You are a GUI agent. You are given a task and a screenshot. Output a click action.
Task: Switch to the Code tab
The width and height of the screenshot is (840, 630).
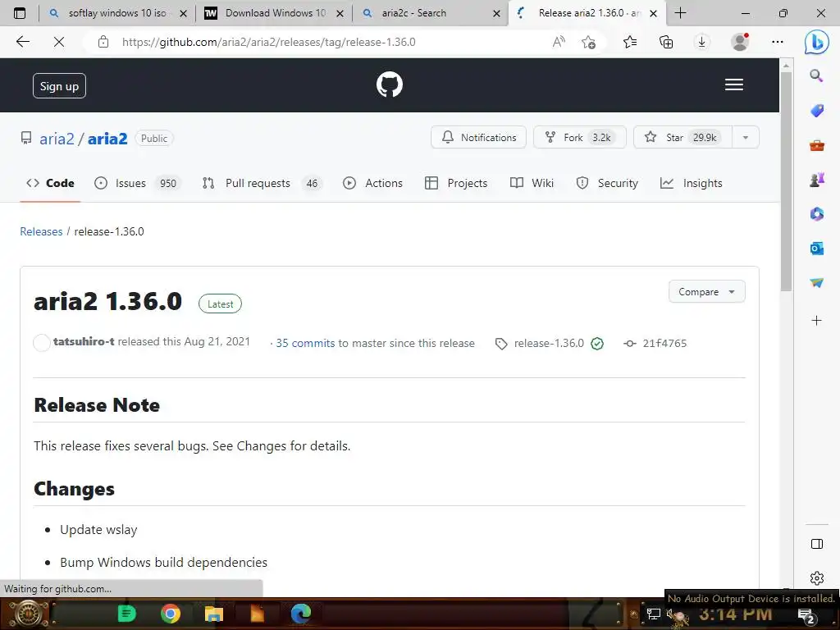pos(50,183)
